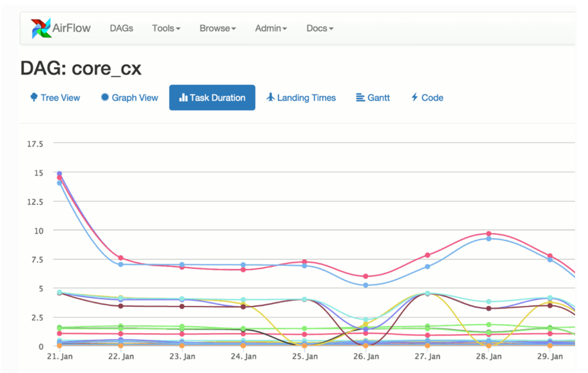Click the AirFlow brand name text
This screenshot has width=588, height=373.
[x=71, y=28]
